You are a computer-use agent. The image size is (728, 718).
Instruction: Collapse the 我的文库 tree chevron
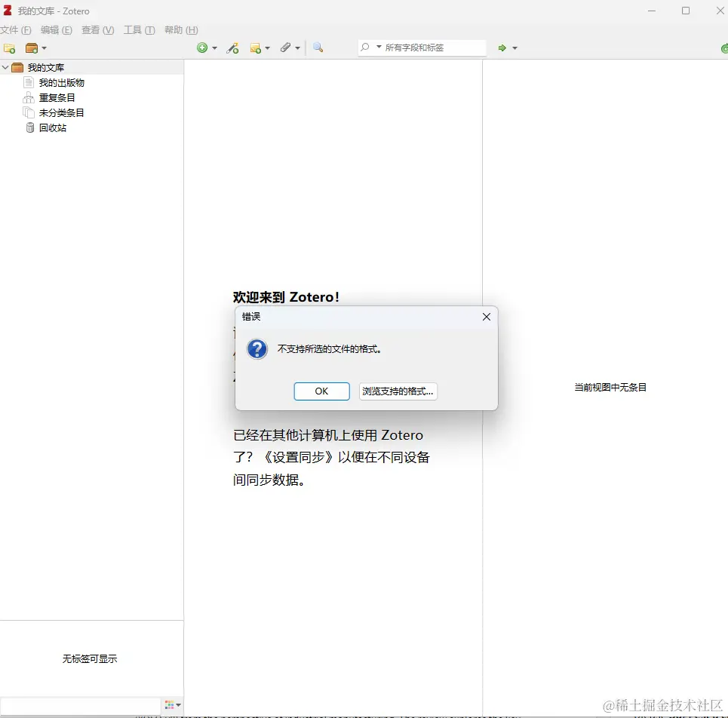pos(5,67)
